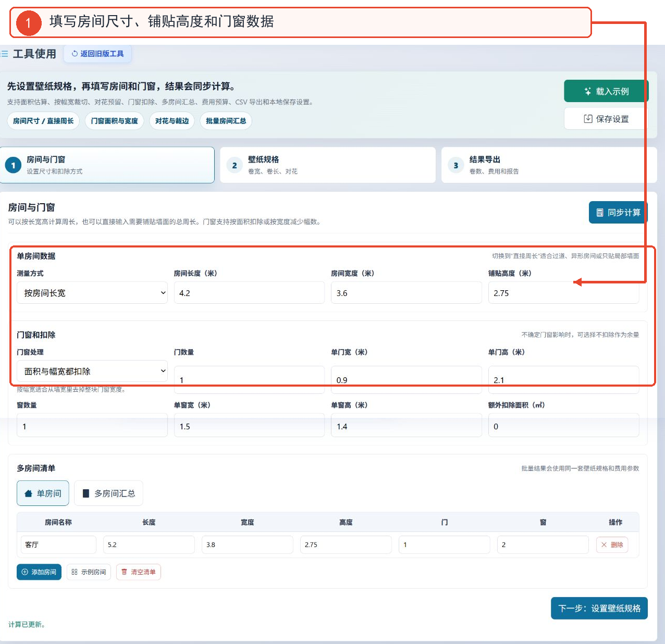Select the 多房间汇总 tab
The image size is (665, 644).
(x=108, y=493)
